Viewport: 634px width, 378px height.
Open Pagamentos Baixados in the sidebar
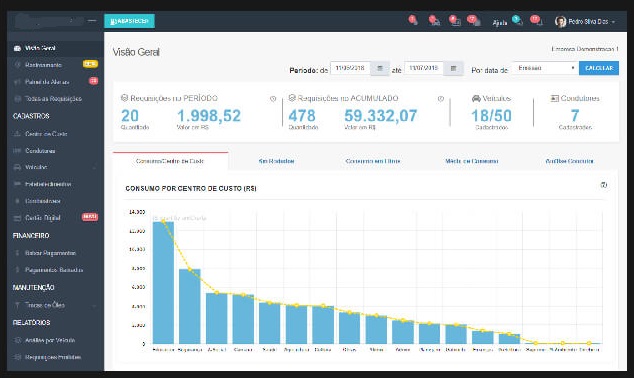[x=55, y=270]
